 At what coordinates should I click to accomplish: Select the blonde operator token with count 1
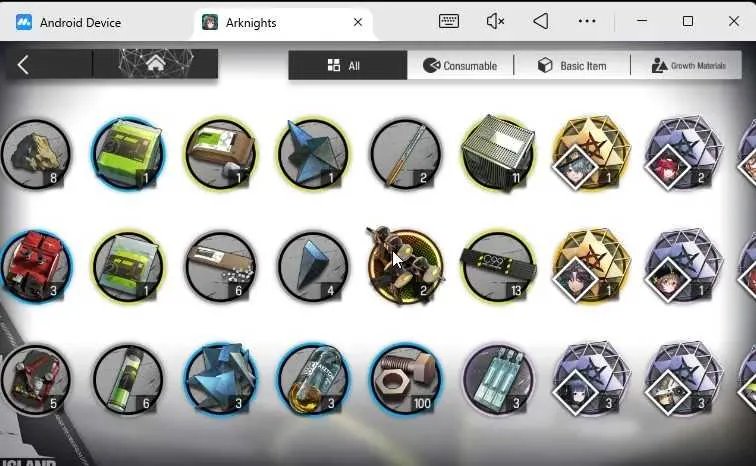pos(684,266)
